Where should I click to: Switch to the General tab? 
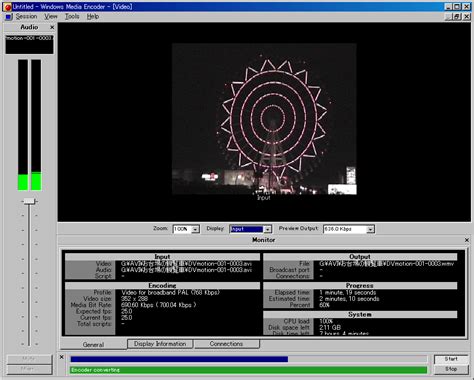[x=93, y=344]
